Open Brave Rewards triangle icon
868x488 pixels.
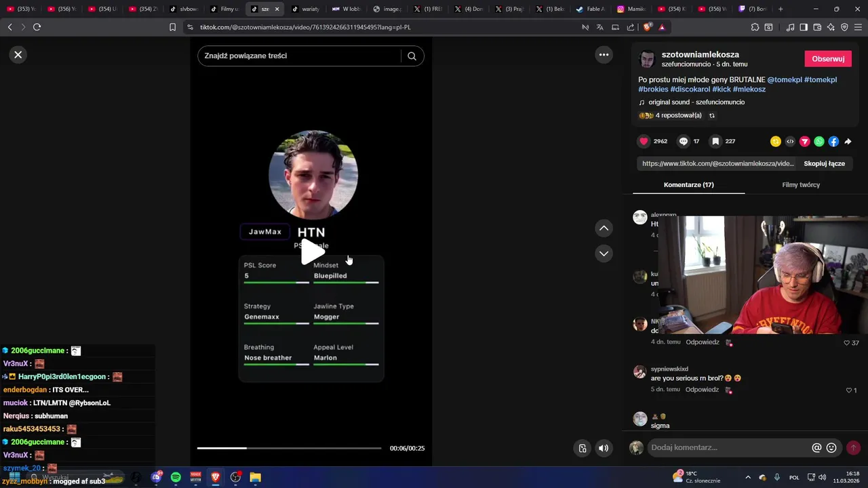[x=662, y=27]
